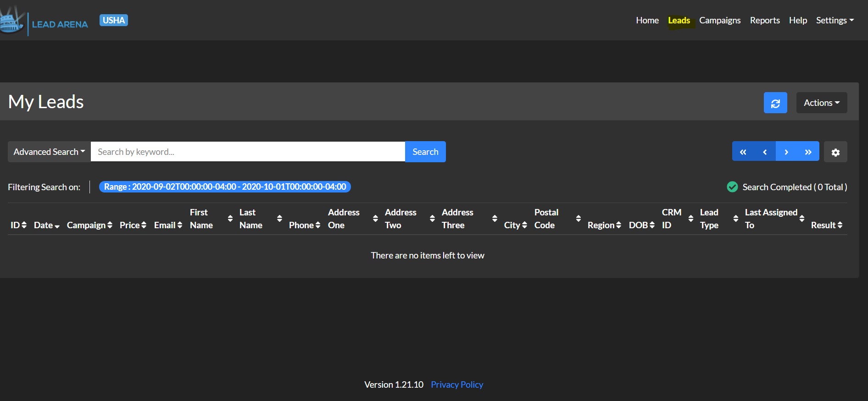The width and height of the screenshot is (868, 401).
Task: Open the Campaigns page
Action: coord(720,20)
